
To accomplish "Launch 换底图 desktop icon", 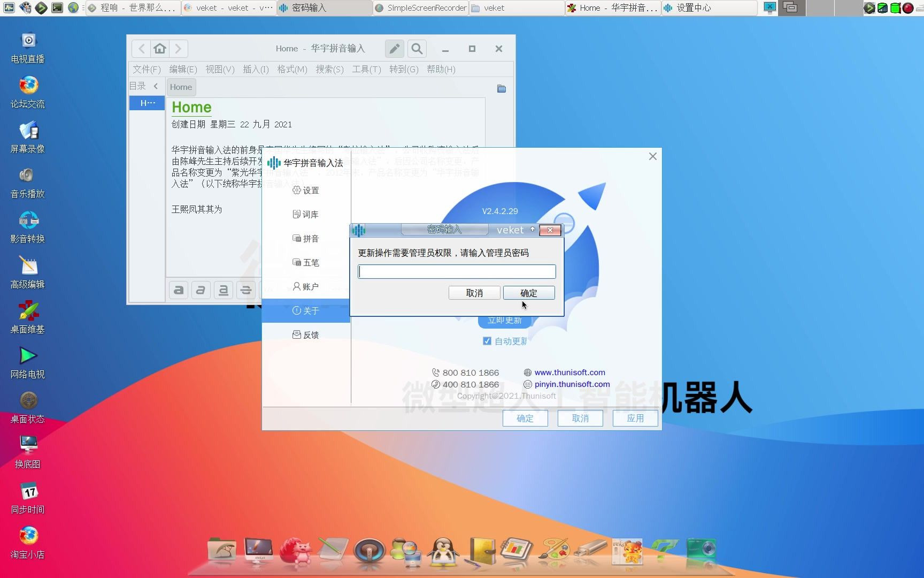I will pyautogui.click(x=28, y=453).
